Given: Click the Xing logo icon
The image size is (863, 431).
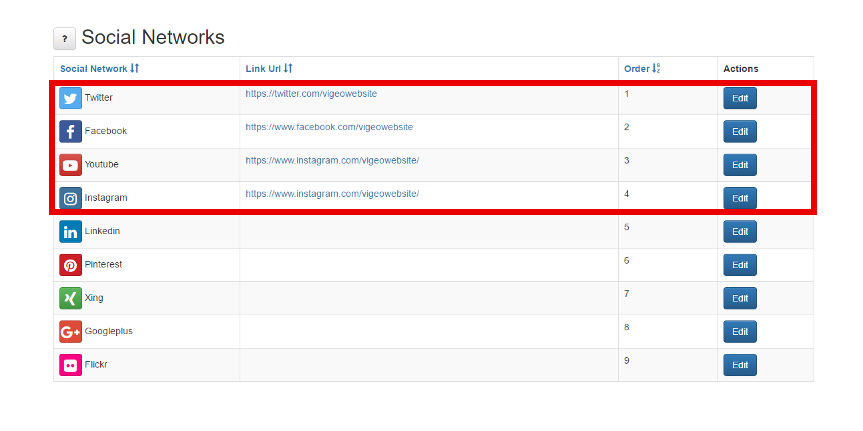Looking at the screenshot, I should [70, 298].
